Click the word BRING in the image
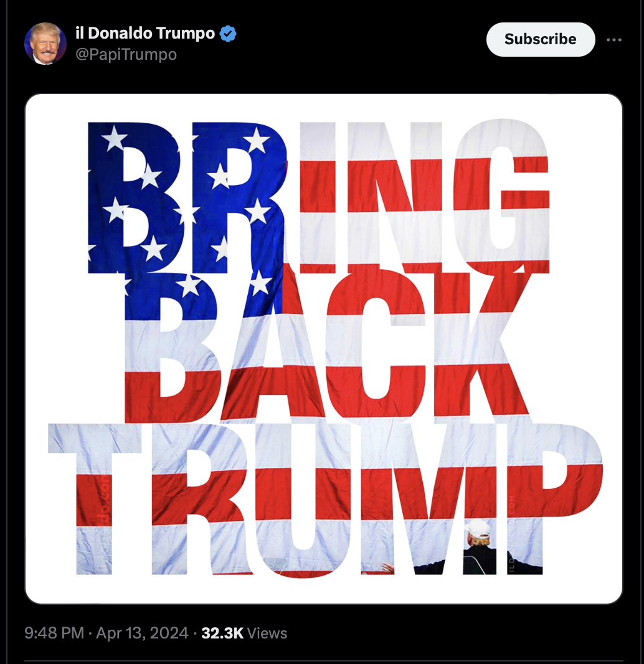The height and width of the screenshot is (664, 644). pos(318,197)
